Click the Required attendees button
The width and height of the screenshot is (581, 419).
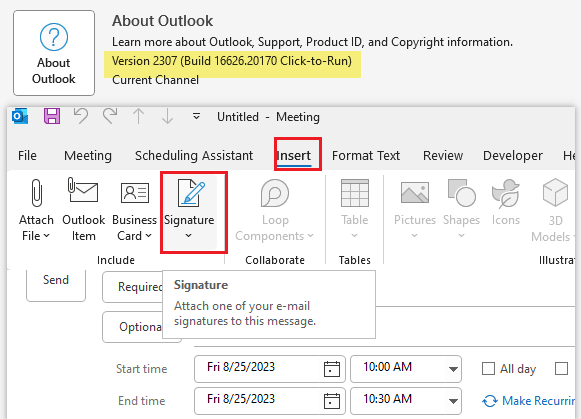pos(133,287)
